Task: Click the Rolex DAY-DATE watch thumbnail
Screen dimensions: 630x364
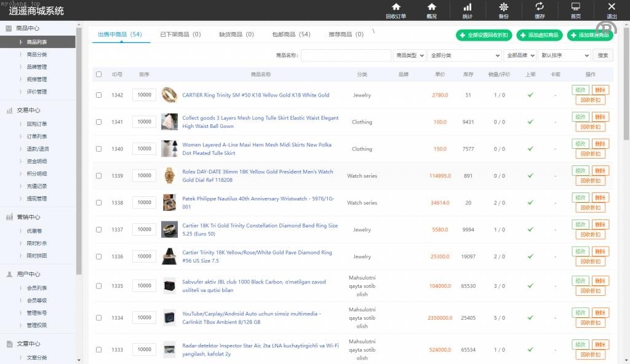Action: click(x=169, y=175)
